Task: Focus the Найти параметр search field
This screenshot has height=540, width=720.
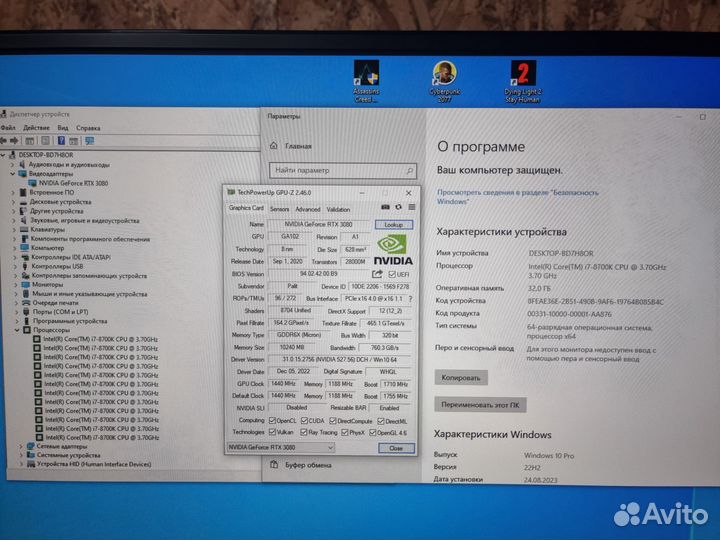Action: pos(343,170)
